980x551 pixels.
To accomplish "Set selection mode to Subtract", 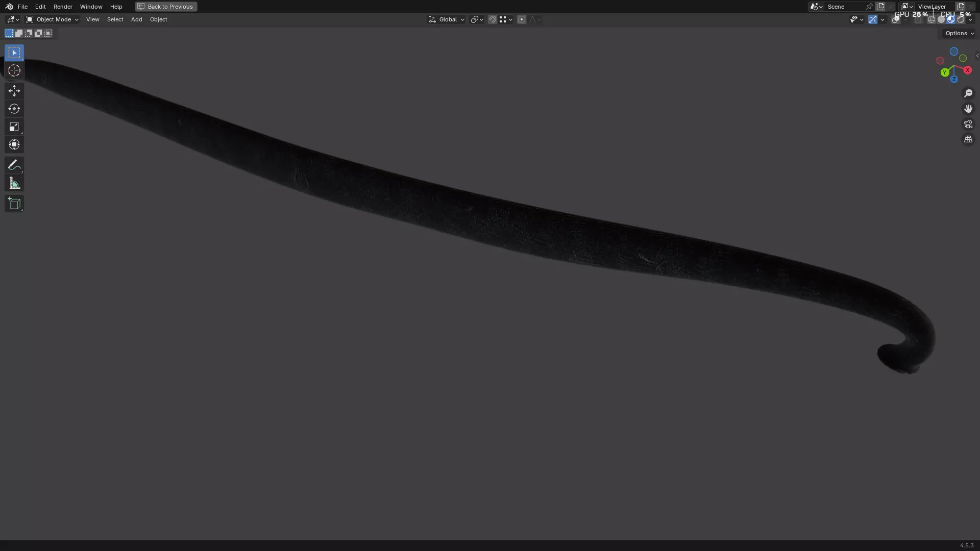I will pyautogui.click(x=29, y=33).
